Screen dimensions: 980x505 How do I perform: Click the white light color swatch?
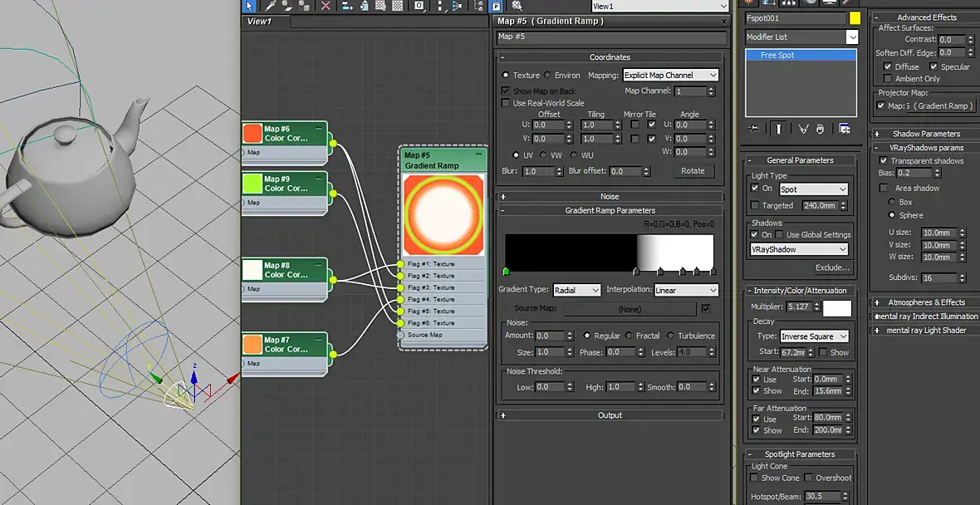(837, 308)
